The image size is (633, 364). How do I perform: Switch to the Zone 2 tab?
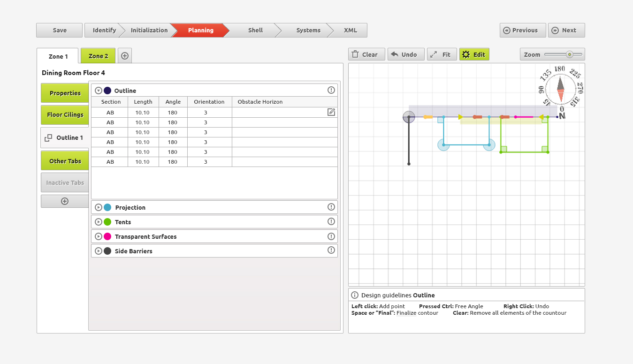click(98, 56)
